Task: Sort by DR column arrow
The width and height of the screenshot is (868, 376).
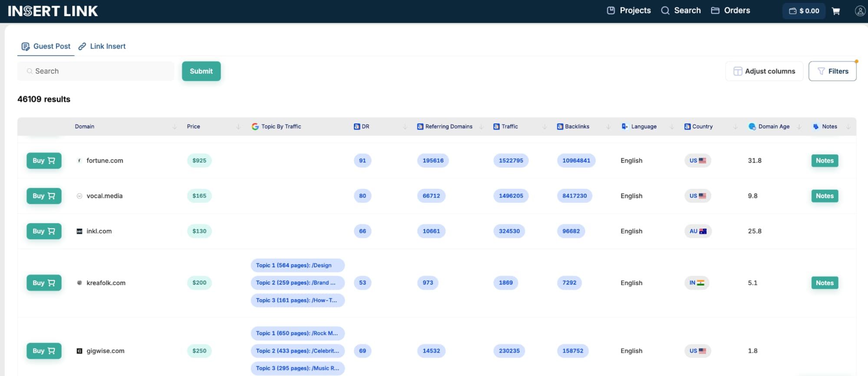Action: click(x=405, y=126)
